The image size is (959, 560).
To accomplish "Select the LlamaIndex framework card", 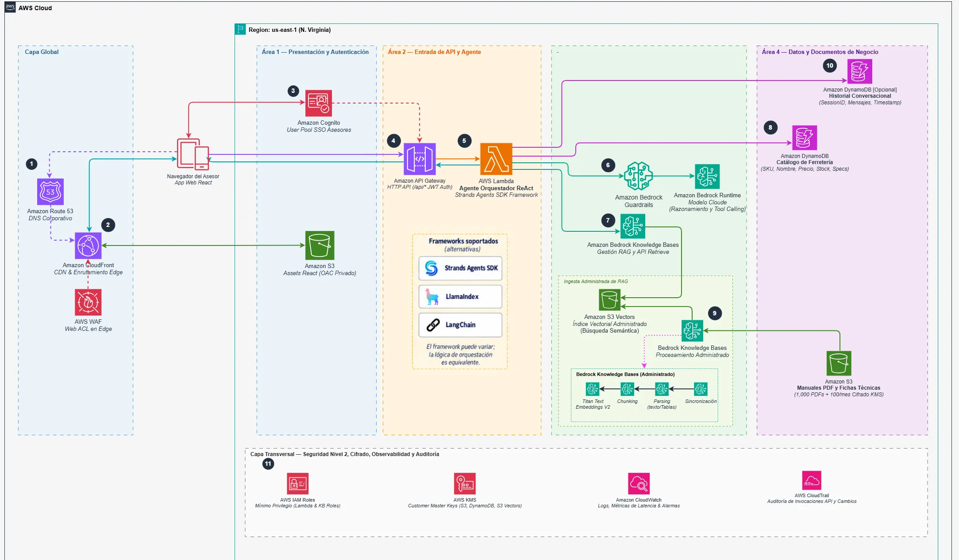I will click(x=460, y=296).
